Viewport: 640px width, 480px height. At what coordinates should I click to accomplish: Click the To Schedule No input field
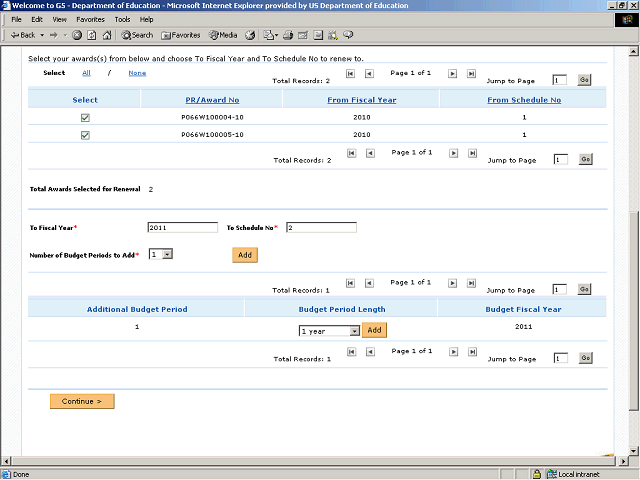[321, 227]
